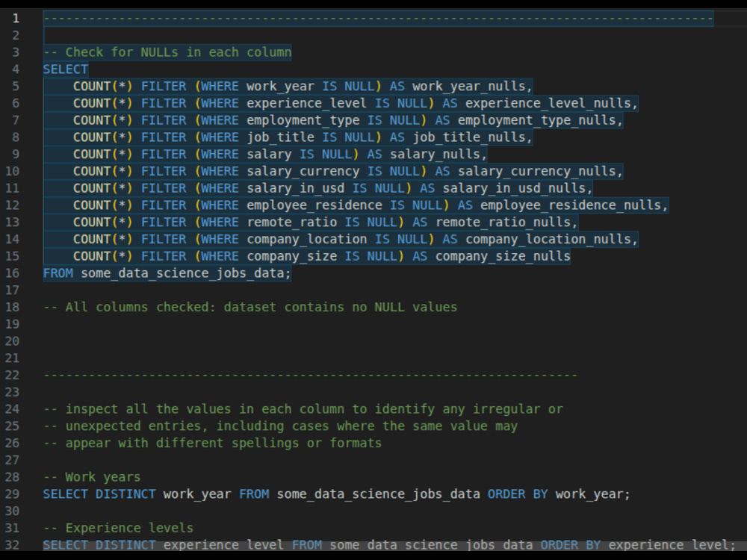The height and width of the screenshot is (560, 747).
Task: Click the comment starting 'inspect all the values'
Action: [303, 408]
